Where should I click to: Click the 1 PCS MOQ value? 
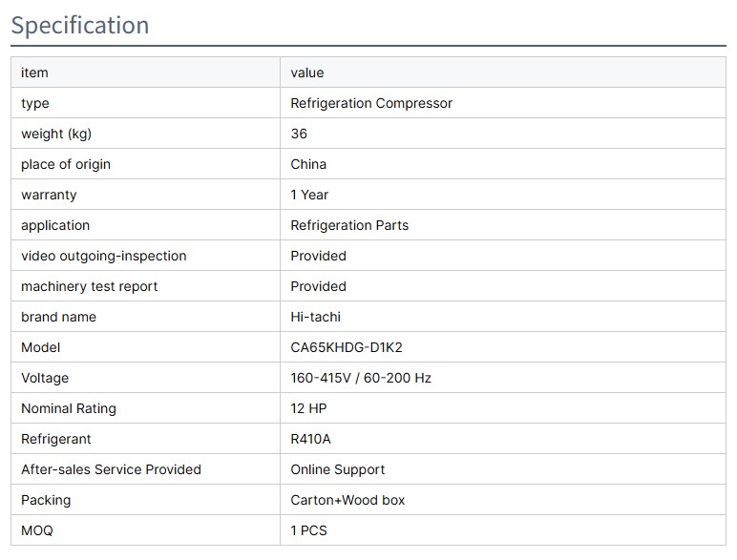(308, 530)
